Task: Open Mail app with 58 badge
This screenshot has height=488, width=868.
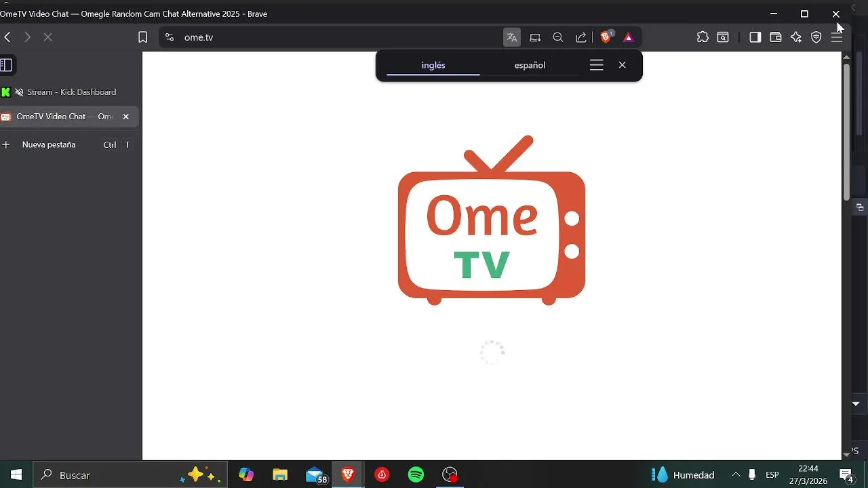Action: pyautogui.click(x=315, y=474)
